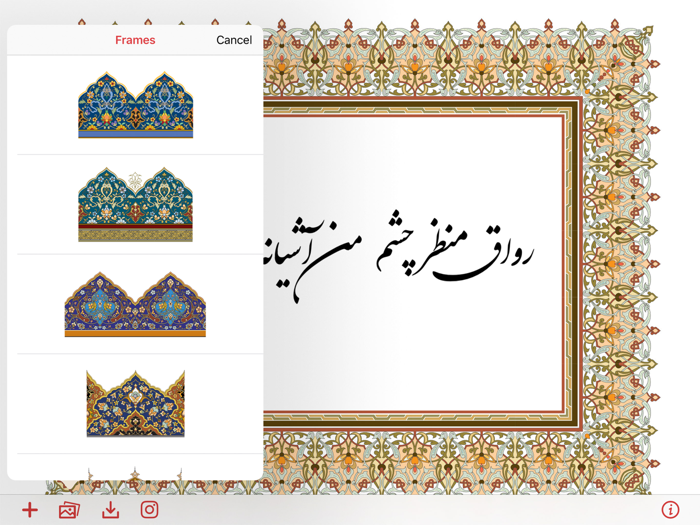Open the photo gallery icon

(x=69, y=510)
